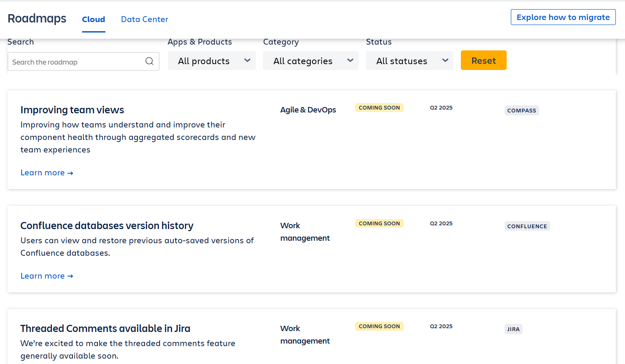Click Coming Soon badge on Improving team views
This screenshot has width=625, height=364.
point(379,107)
